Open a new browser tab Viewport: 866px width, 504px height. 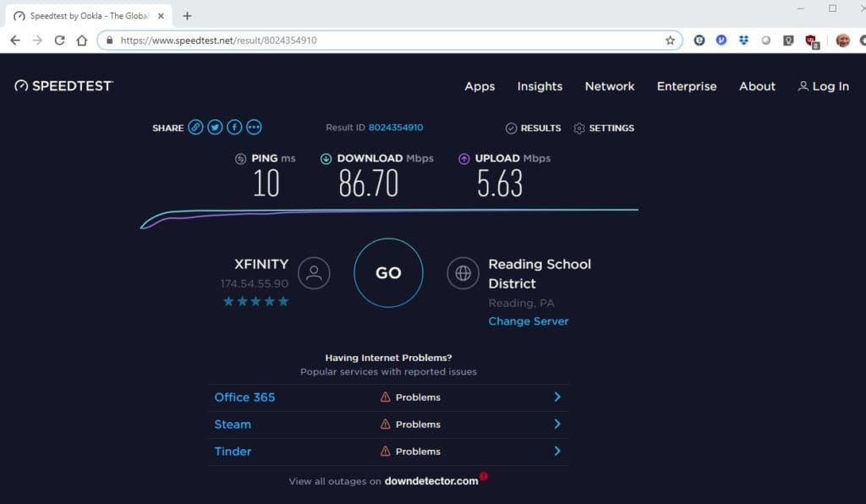click(187, 16)
